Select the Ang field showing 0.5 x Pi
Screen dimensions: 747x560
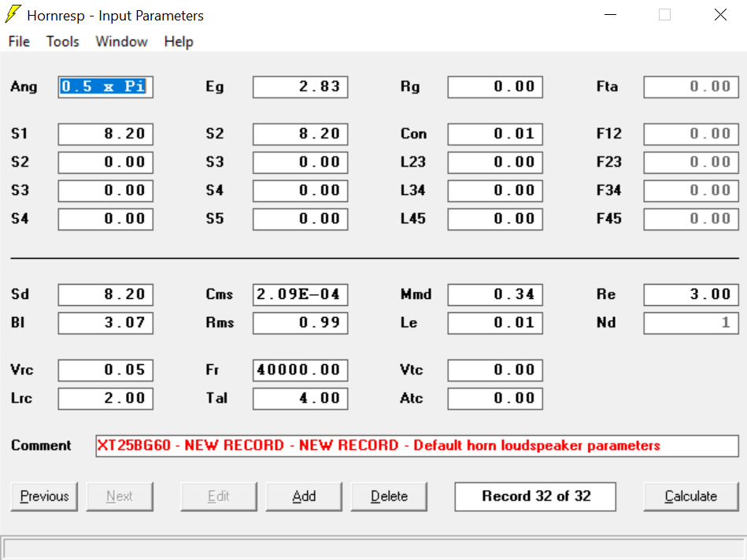click(x=105, y=87)
